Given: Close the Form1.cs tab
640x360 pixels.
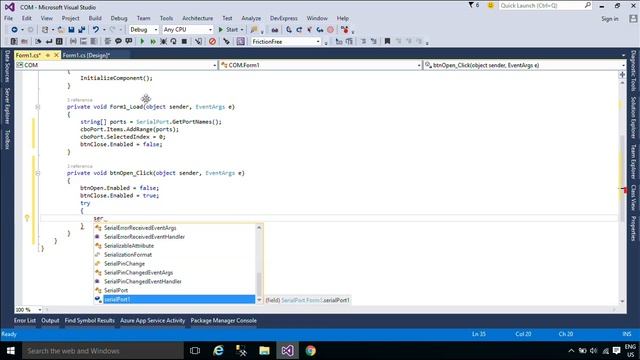Looking at the screenshot, I should coord(56,55).
